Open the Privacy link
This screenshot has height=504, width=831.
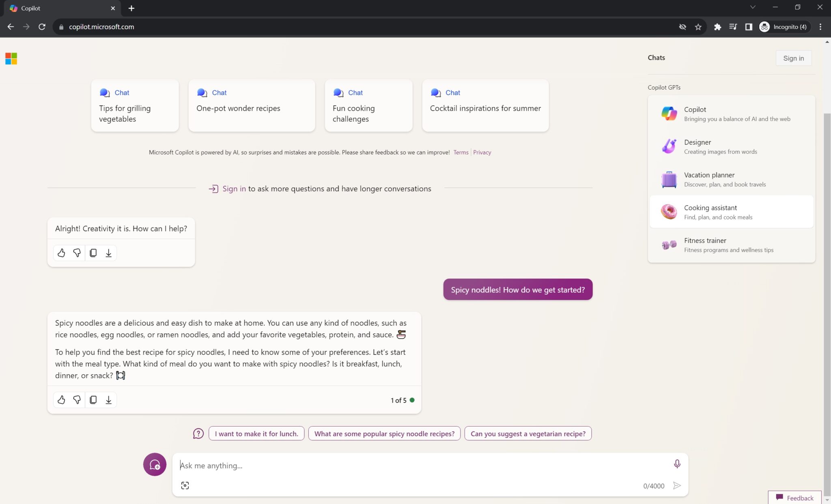pos(482,152)
